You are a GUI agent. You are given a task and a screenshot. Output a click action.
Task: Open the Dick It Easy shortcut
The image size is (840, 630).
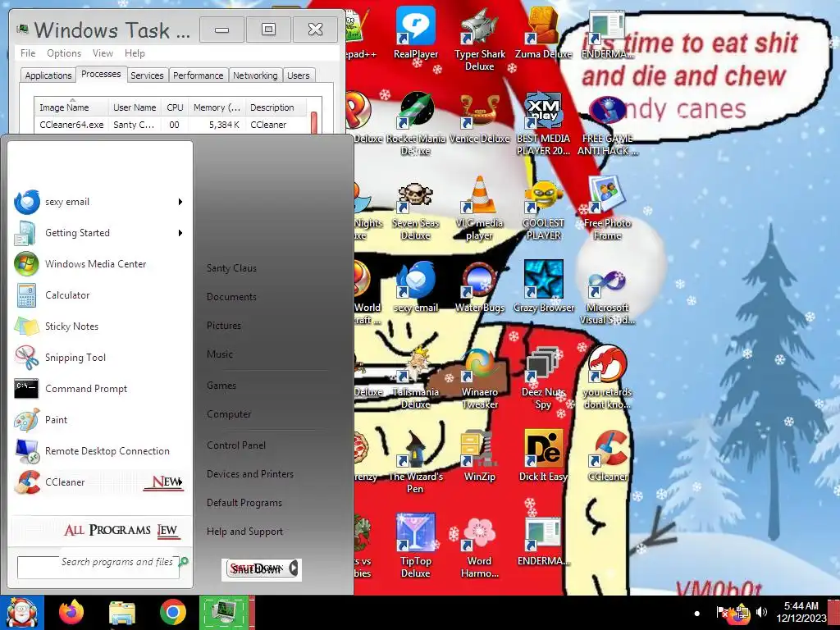point(543,456)
